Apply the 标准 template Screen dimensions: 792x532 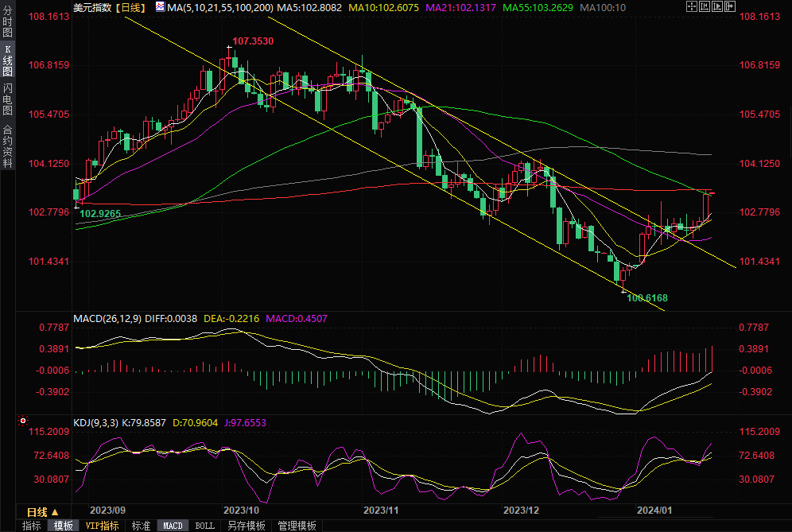click(141, 526)
